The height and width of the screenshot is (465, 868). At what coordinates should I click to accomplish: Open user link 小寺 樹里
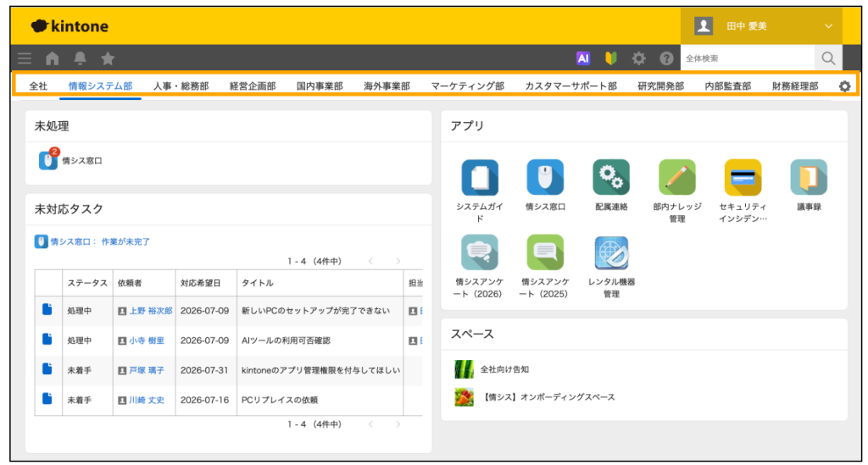[x=147, y=340]
